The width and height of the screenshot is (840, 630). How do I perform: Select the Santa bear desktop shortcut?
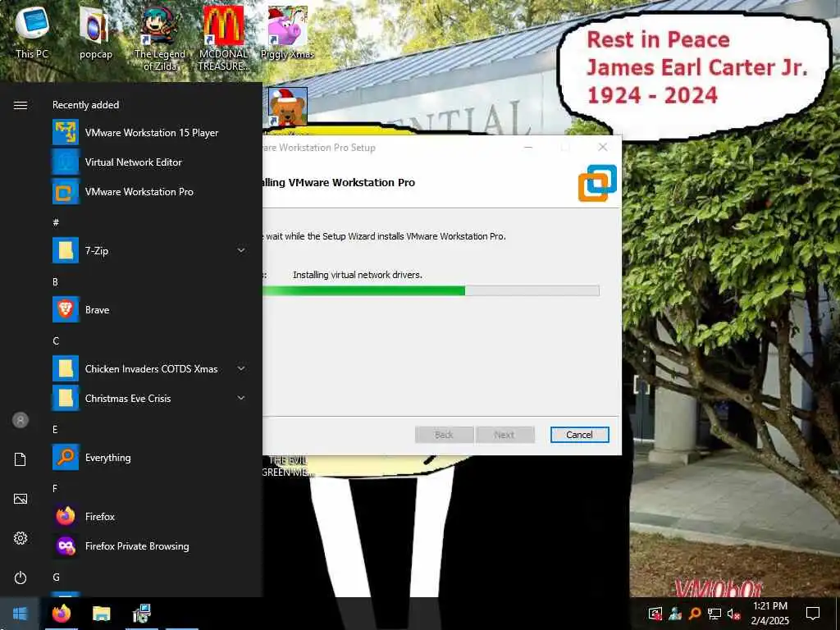click(288, 107)
